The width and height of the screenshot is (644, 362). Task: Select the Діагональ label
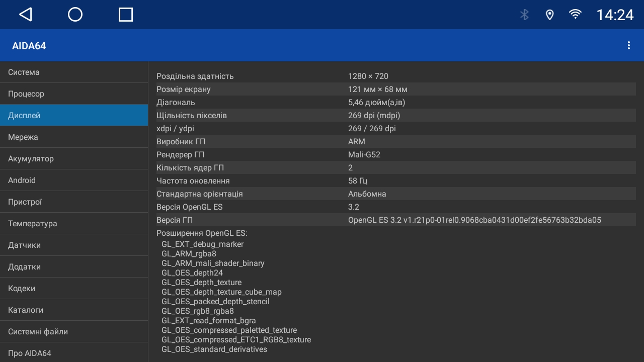176,103
